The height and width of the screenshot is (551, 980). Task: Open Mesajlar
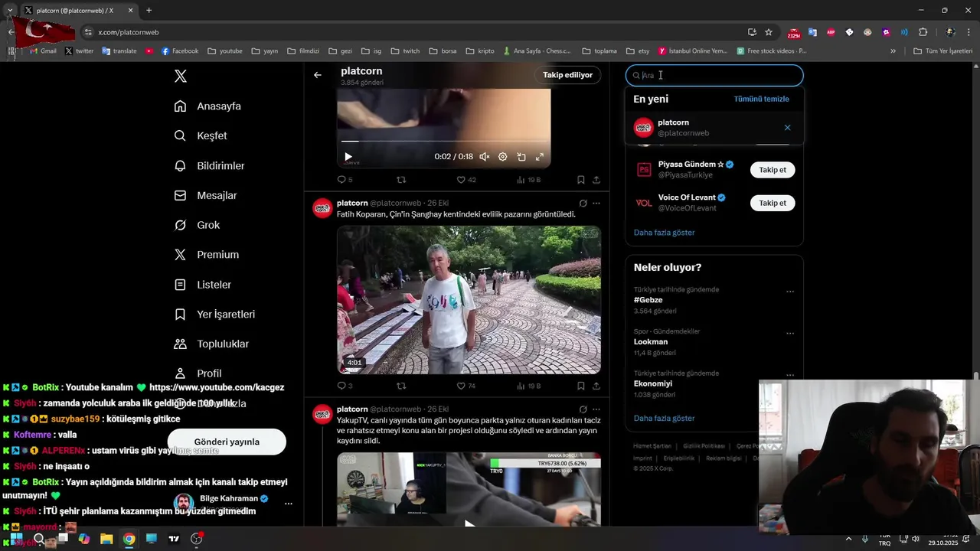click(206, 196)
